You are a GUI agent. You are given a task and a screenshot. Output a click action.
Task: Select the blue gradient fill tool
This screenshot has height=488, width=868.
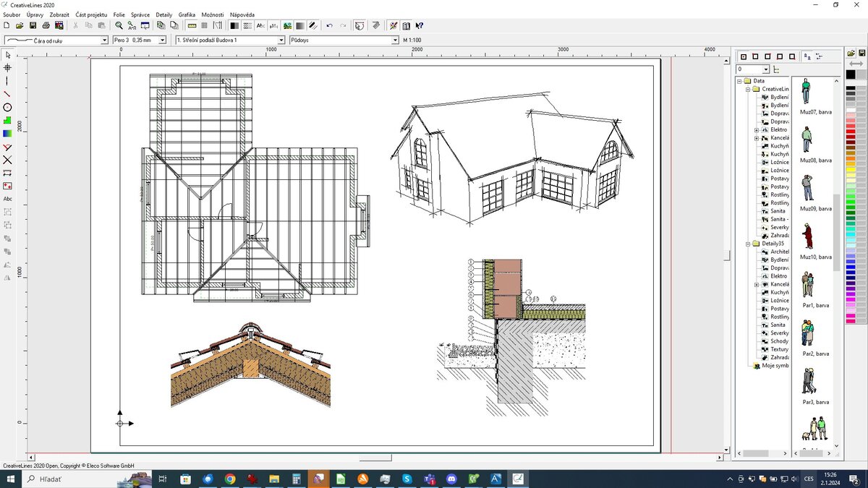coord(7,133)
